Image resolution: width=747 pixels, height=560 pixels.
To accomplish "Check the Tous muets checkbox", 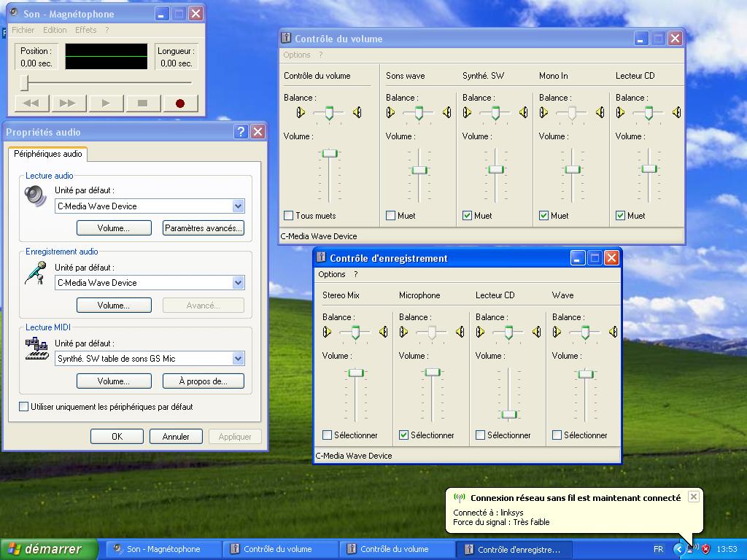I will (289, 216).
